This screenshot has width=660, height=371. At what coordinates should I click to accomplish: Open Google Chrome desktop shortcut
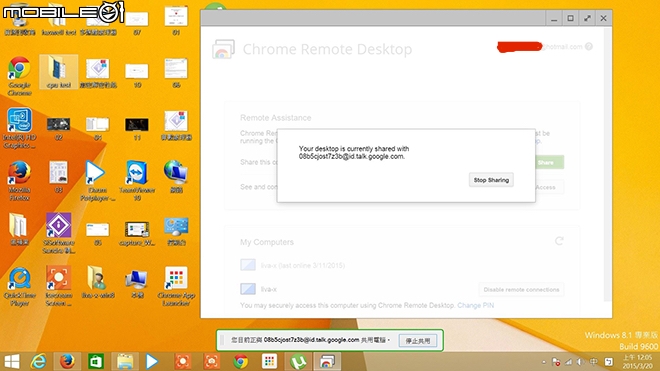pos(19,76)
